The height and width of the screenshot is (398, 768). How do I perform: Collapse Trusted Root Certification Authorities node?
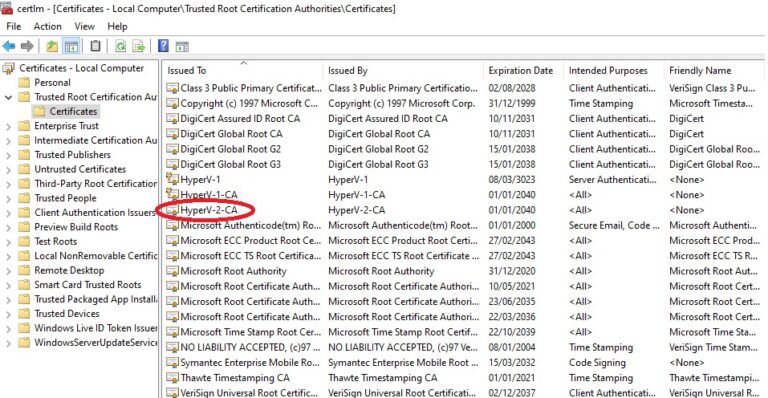8,97
